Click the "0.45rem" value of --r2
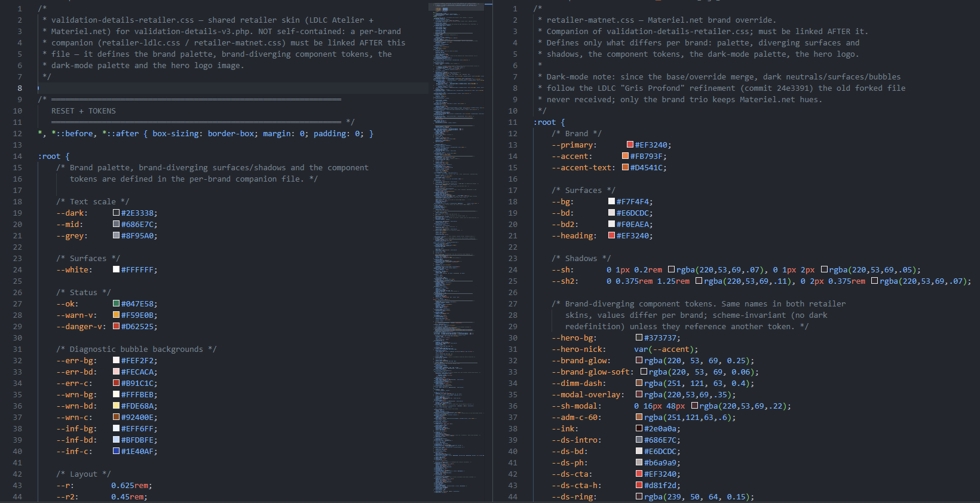 point(127,496)
